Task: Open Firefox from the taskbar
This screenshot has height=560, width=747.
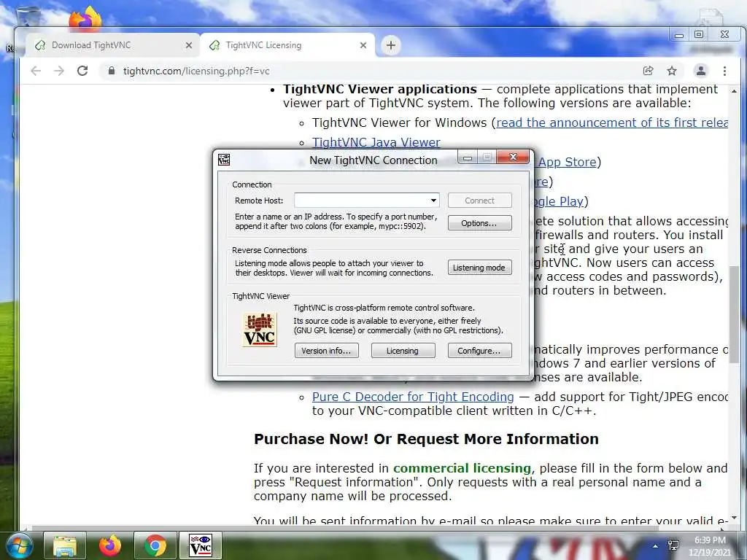Action: coord(110,545)
